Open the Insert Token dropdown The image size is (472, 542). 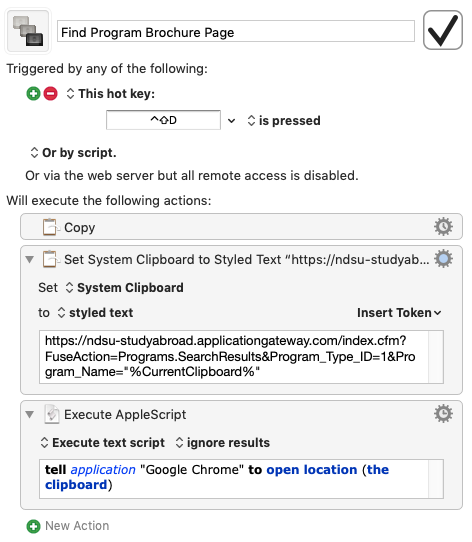click(399, 313)
